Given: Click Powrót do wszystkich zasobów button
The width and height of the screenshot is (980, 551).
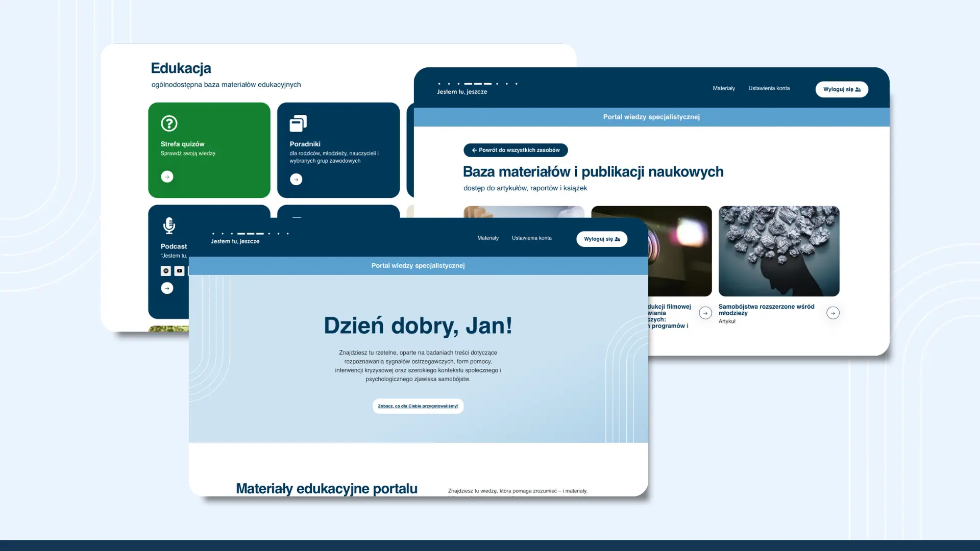Looking at the screenshot, I should coord(516,151).
